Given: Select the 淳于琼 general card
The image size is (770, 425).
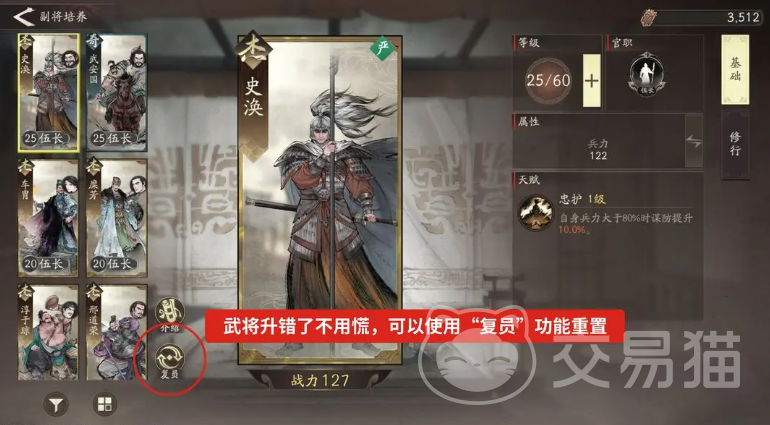Looking at the screenshot, I should (x=48, y=332).
